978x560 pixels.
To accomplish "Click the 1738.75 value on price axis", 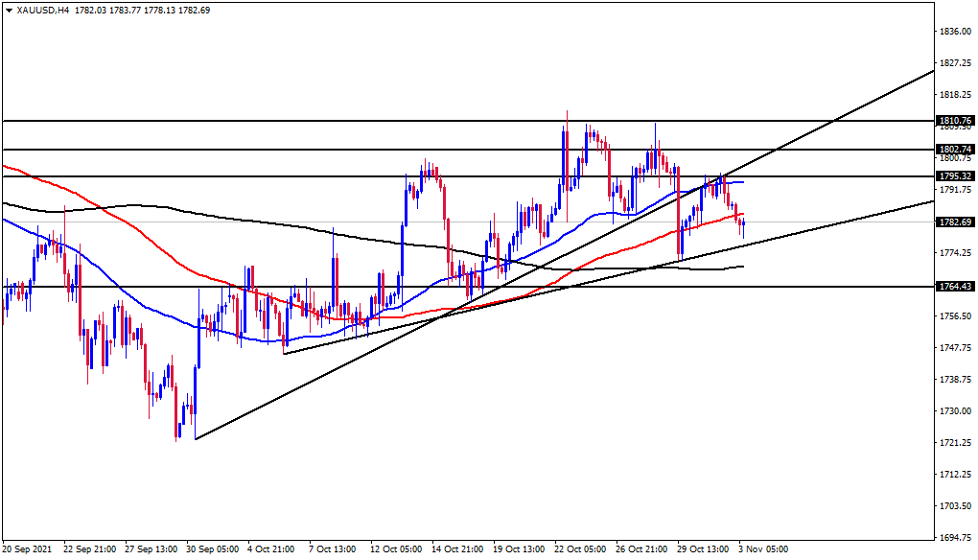I will [x=956, y=379].
